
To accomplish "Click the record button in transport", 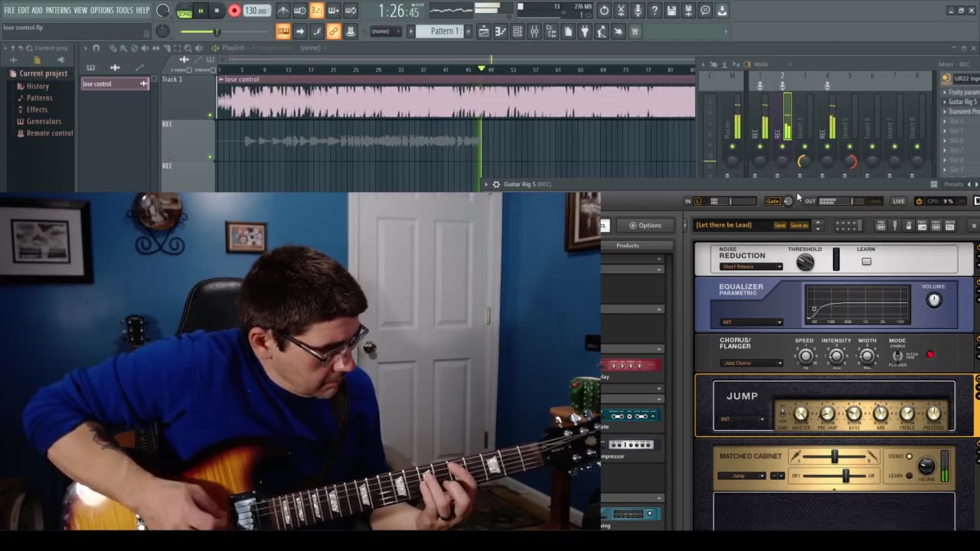I will click(234, 11).
